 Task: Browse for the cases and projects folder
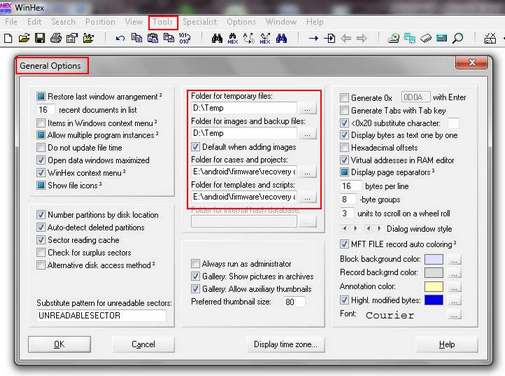pyautogui.click(x=308, y=172)
